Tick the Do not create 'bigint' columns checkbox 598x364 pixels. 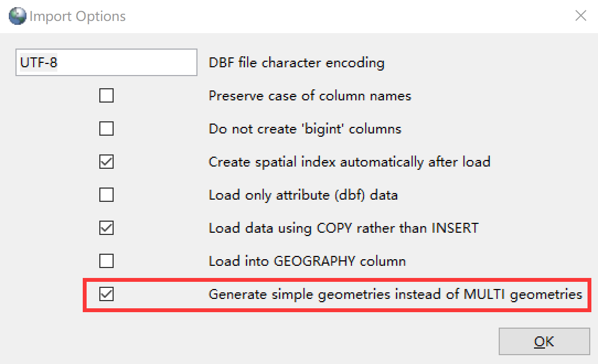click(x=106, y=129)
